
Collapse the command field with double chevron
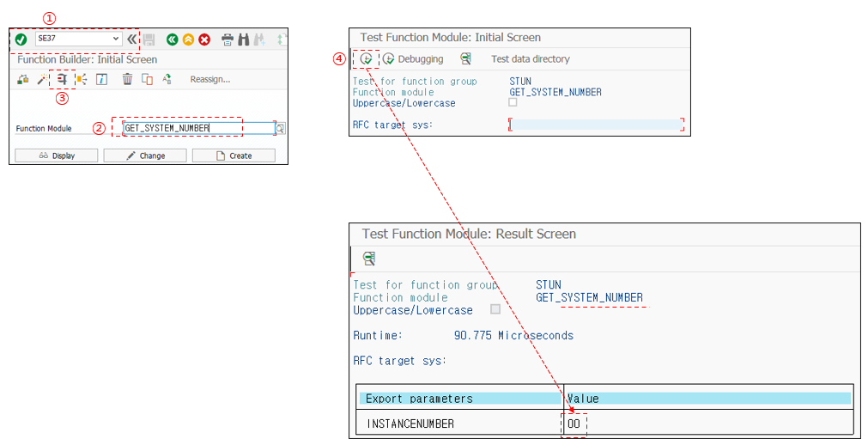click(x=131, y=39)
